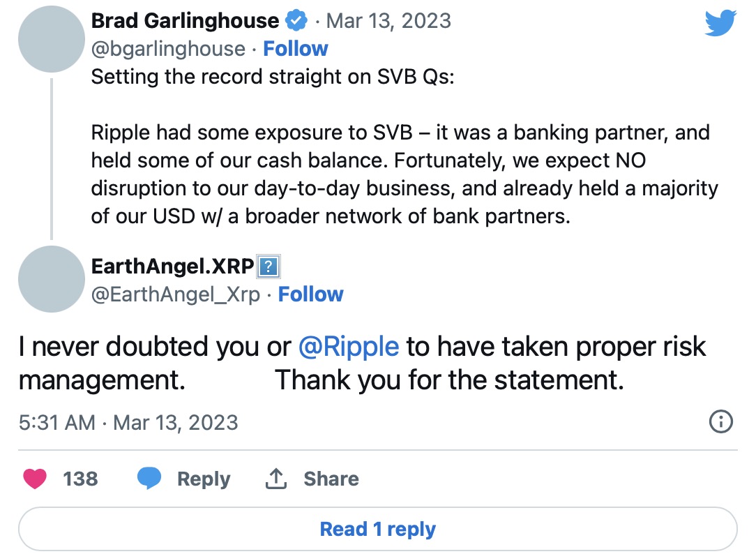Click emoji placeholder next to EarthAngel.XRP
This screenshot has width=756, height=554.
[269, 267]
